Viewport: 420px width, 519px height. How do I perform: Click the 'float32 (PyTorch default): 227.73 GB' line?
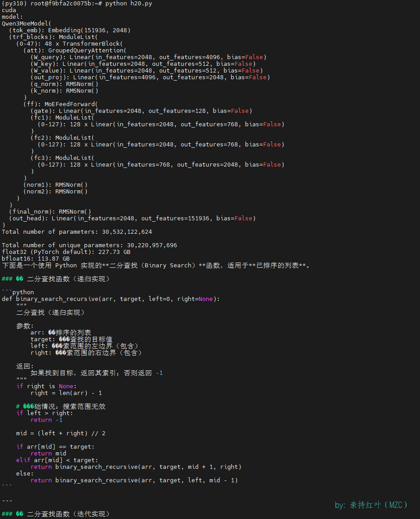(x=66, y=252)
